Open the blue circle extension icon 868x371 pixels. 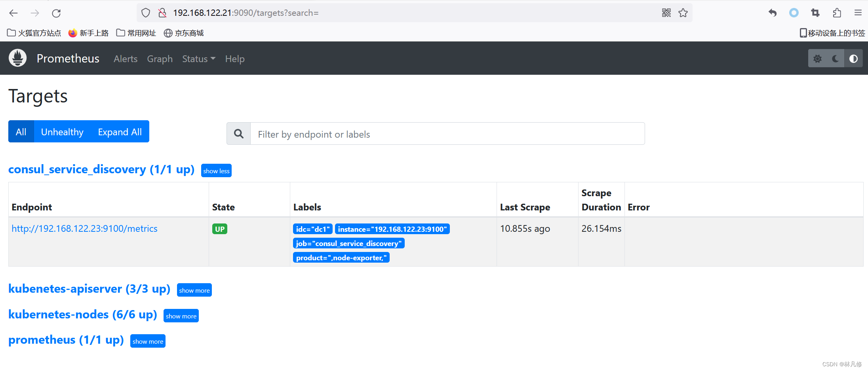794,13
